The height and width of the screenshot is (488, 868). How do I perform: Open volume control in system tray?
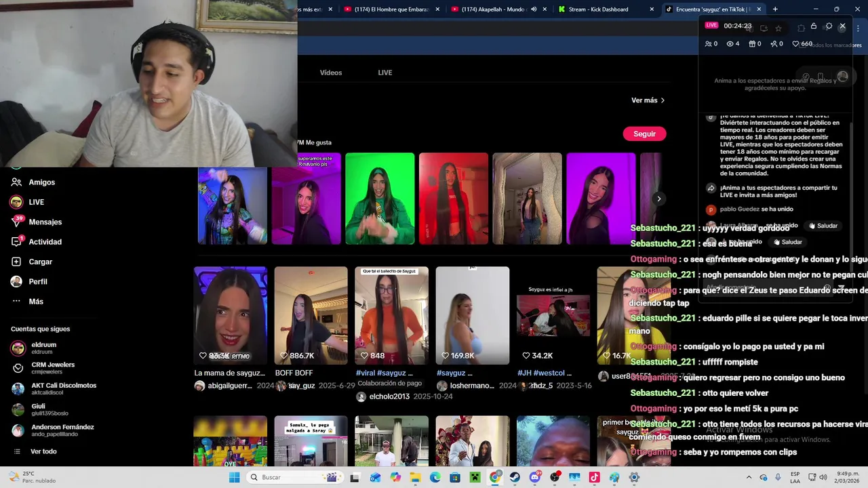pos(824,477)
